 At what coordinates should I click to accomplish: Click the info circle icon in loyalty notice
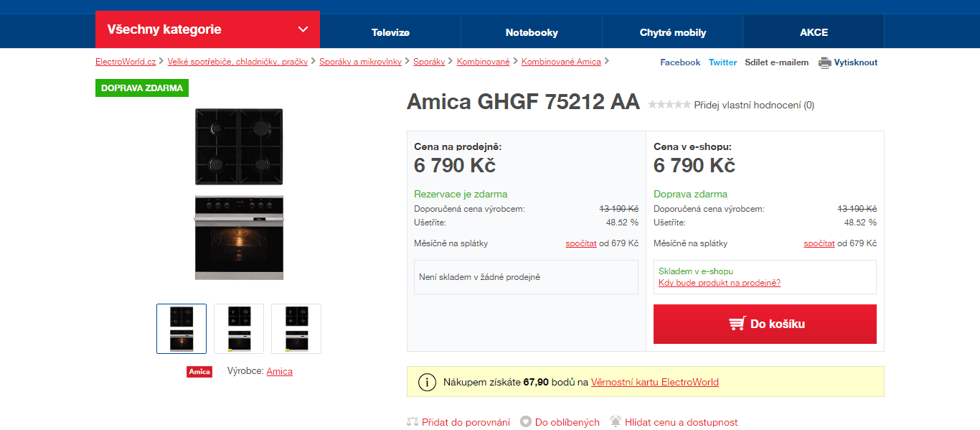click(x=427, y=382)
